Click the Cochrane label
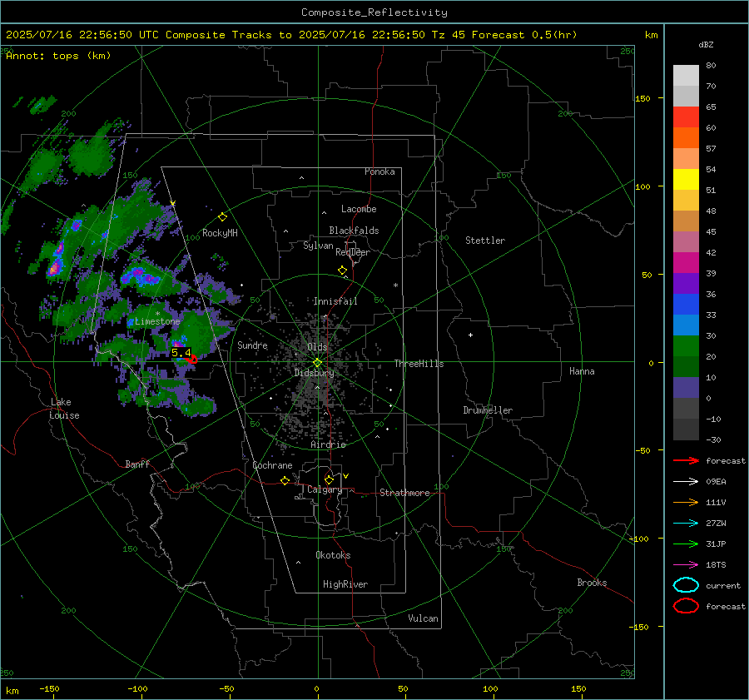The image size is (749, 700). click(x=272, y=465)
